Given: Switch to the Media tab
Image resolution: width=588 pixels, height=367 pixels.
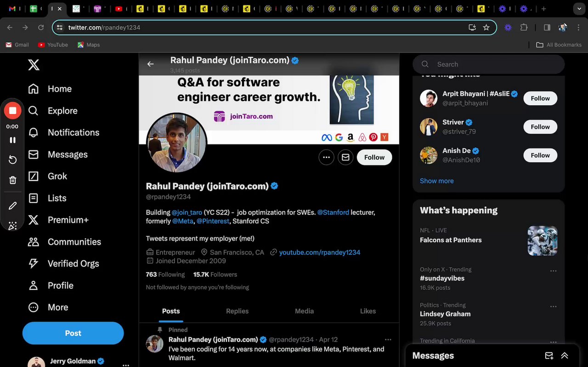Looking at the screenshot, I should point(304,311).
